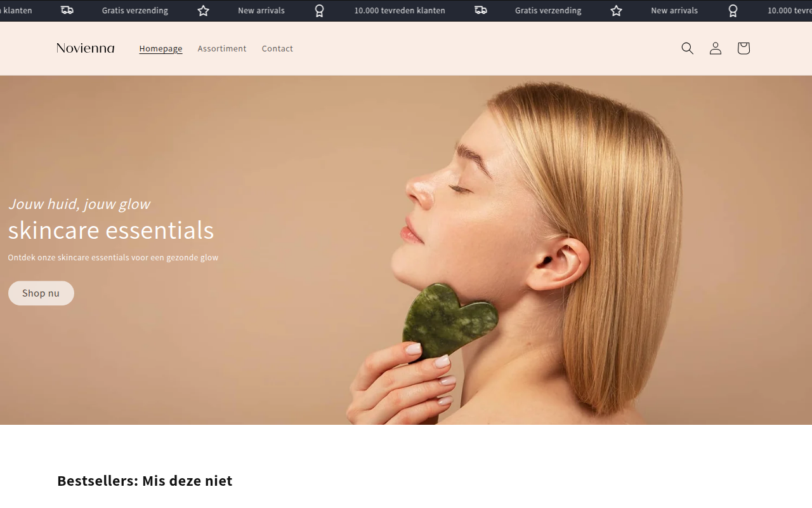Click the 'Shop nu' button
The height and width of the screenshot is (508, 812).
pos(41,293)
